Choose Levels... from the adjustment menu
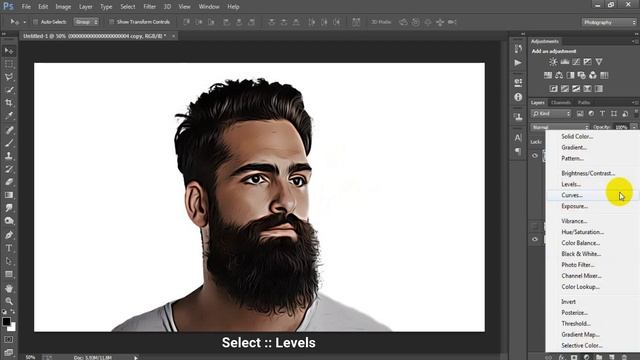The image size is (640, 360). tap(571, 184)
